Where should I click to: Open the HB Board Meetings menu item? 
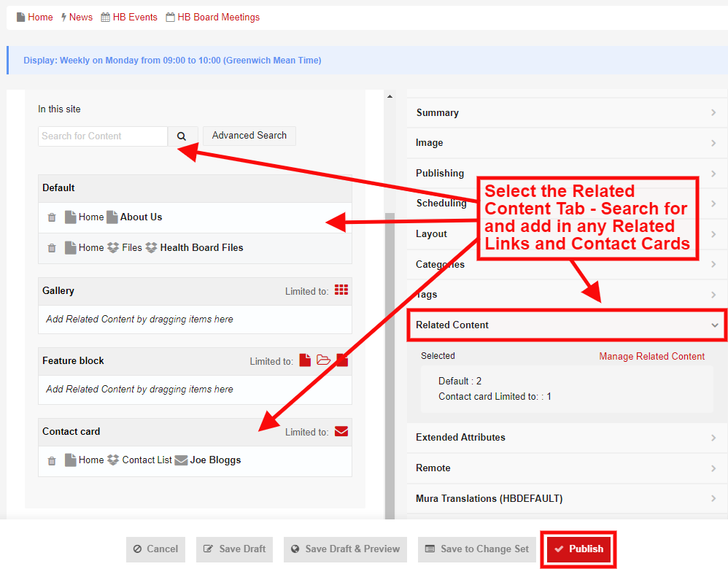tap(218, 16)
